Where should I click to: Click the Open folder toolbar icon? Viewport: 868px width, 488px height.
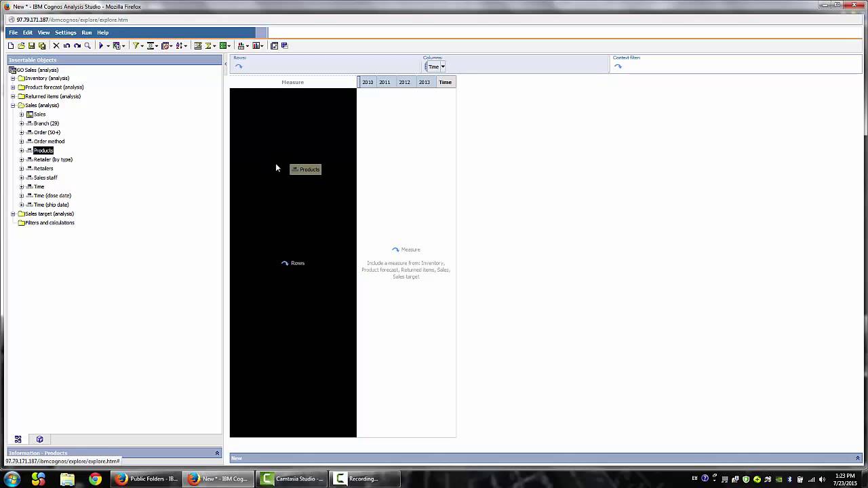pyautogui.click(x=21, y=45)
